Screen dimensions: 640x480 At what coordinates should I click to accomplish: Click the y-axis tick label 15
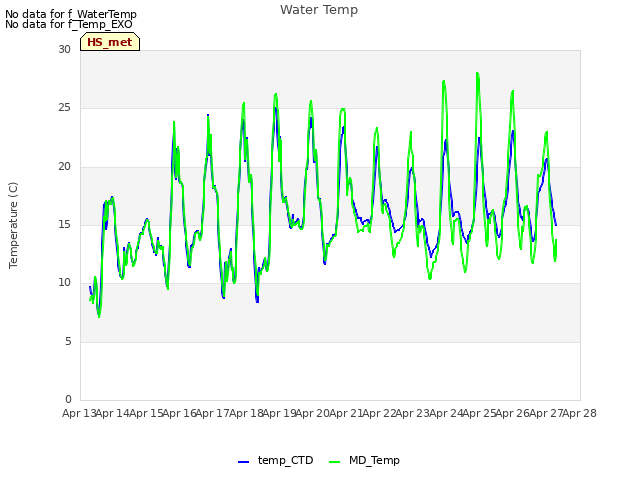tap(64, 224)
